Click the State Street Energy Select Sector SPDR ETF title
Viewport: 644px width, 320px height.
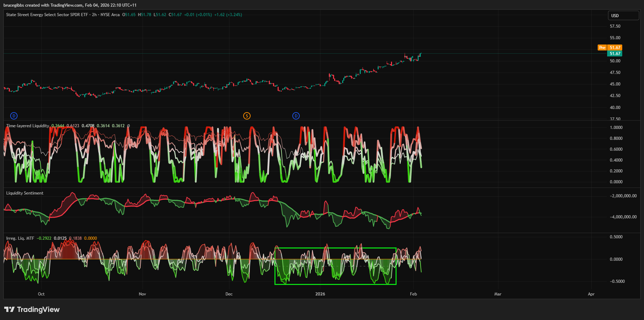coord(47,15)
